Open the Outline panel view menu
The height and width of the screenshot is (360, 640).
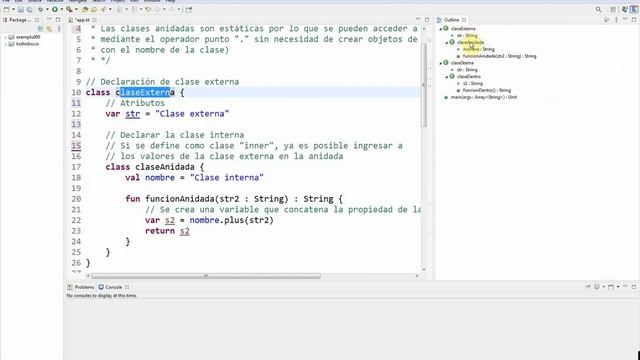616,20
